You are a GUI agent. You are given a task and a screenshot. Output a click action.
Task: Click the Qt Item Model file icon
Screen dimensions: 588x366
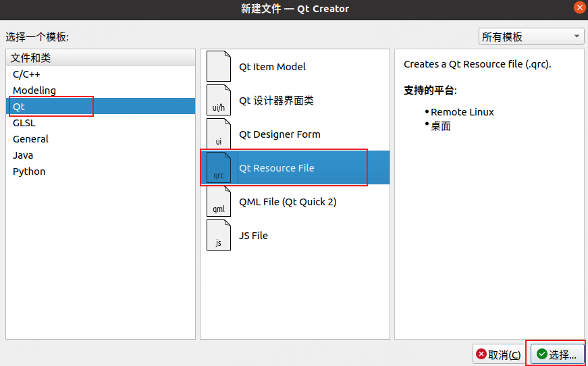coord(219,66)
